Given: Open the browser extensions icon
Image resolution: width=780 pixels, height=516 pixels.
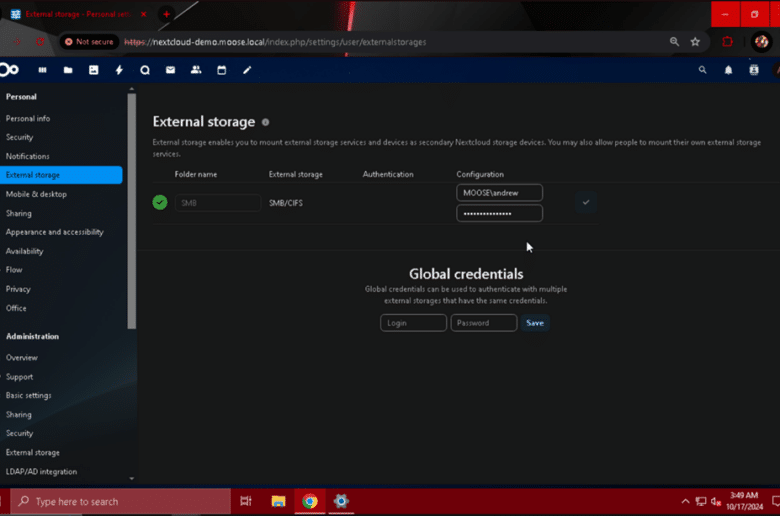Looking at the screenshot, I should (727, 42).
